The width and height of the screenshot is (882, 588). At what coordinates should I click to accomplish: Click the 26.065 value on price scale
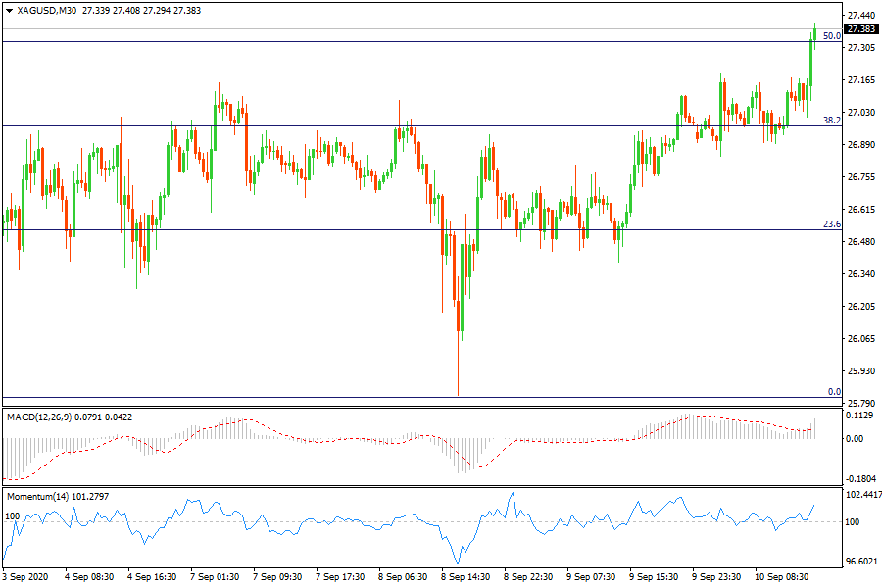[x=859, y=339]
